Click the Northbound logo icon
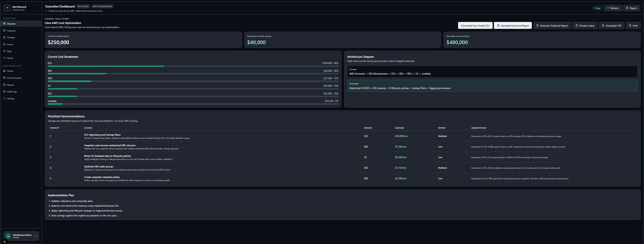 7,8
